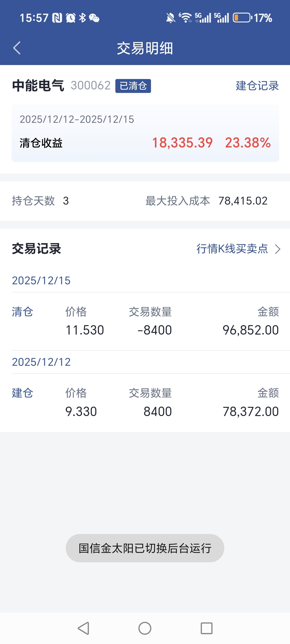This screenshot has height=644, width=290.
Task: Tap the WeChat notification icon
Action: coord(94,18)
